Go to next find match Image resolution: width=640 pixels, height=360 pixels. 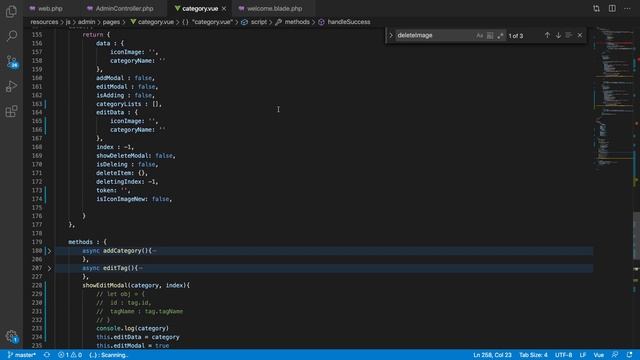[558, 36]
